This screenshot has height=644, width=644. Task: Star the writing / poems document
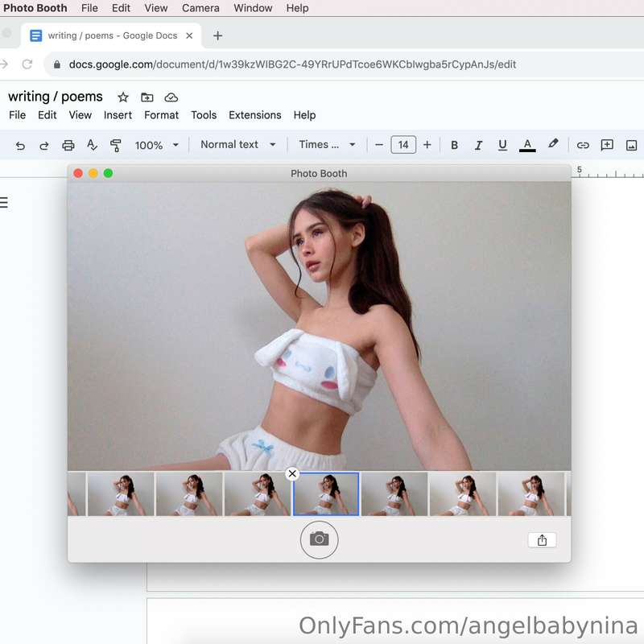[123, 97]
